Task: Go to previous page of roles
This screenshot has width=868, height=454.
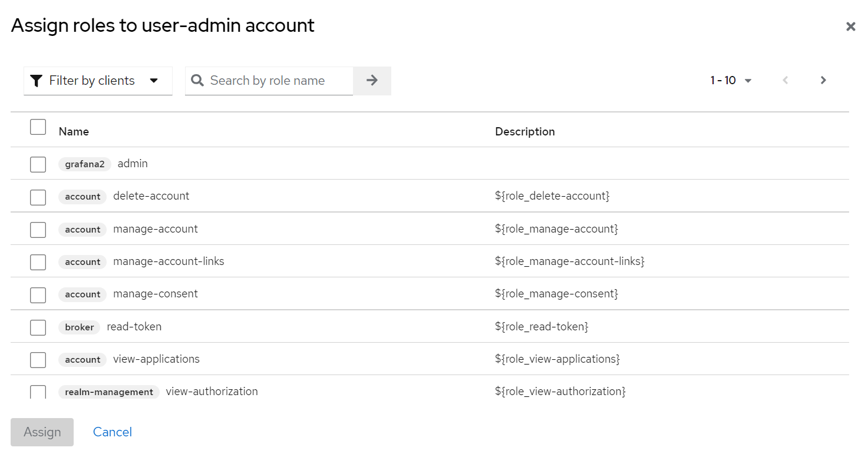Action: (785, 81)
